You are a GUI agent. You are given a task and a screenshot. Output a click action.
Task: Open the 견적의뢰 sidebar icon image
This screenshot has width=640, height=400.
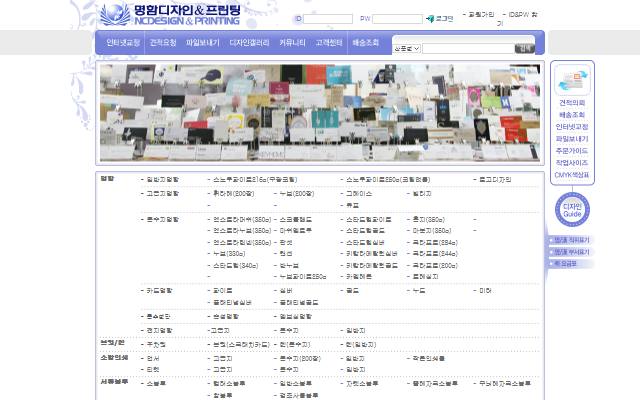(x=572, y=80)
